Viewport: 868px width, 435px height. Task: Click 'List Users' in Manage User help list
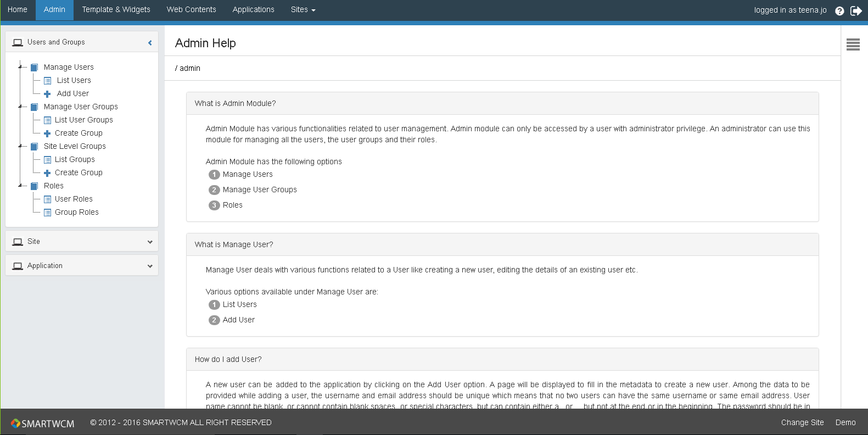(x=240, y=304)
